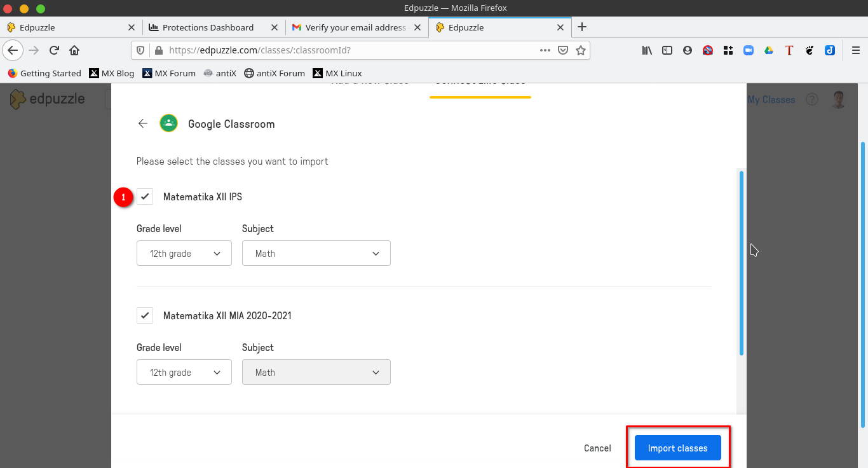The image size is (868, 468).
Task: Reload the current Edpuzzle page
Action: 55,50
